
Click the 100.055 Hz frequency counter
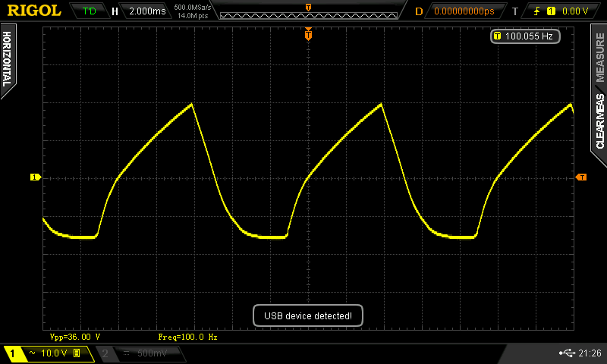click(x=522, y=36)
